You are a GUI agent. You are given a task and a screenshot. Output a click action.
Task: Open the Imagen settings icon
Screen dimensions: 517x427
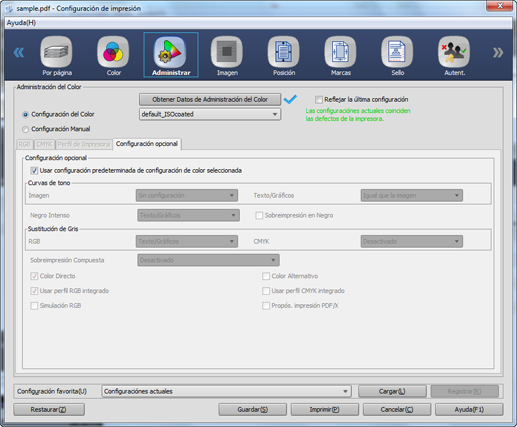(x=227, y=52)
